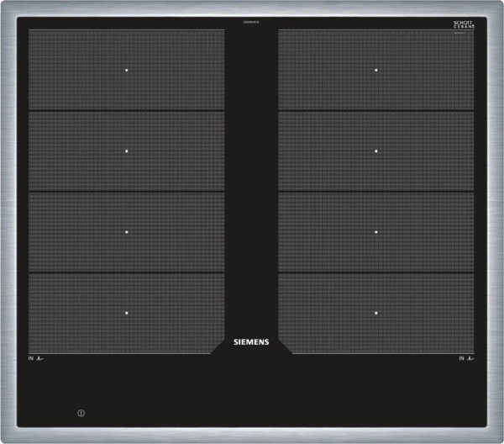504x444 pixels.
Task: Tap the right IN induction symbol
Action: (468, 358)
